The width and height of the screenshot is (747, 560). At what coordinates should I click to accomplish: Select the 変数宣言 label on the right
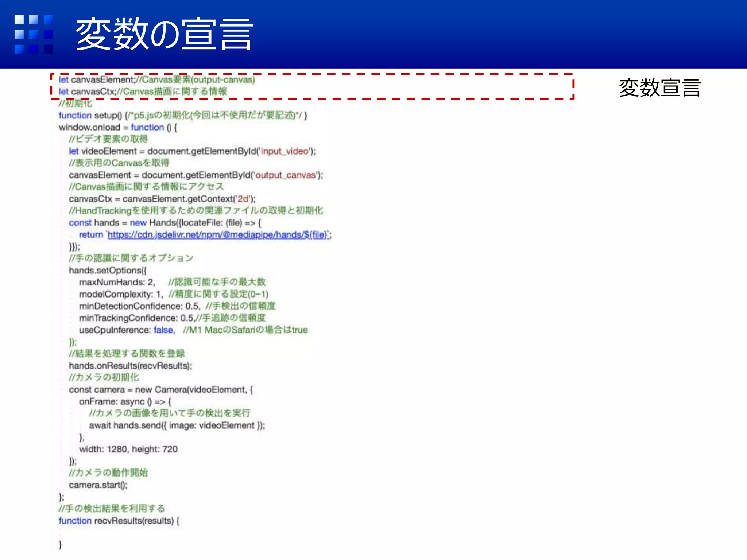(660, 88)
